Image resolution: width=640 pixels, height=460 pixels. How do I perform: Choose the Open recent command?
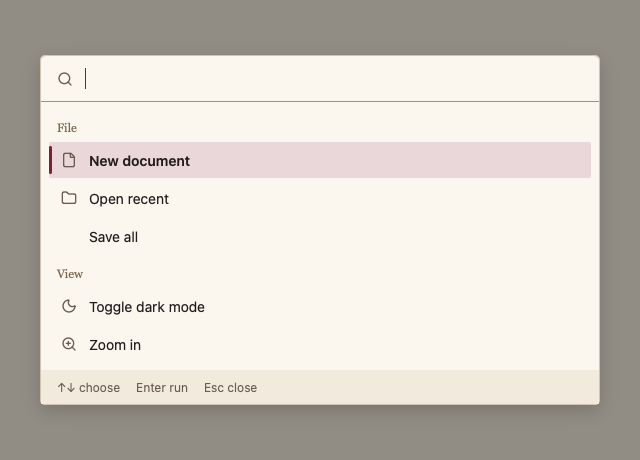coord(320,199)
